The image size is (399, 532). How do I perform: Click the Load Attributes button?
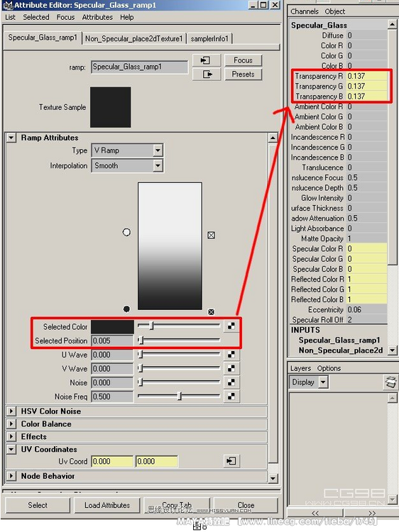[107, 505]
